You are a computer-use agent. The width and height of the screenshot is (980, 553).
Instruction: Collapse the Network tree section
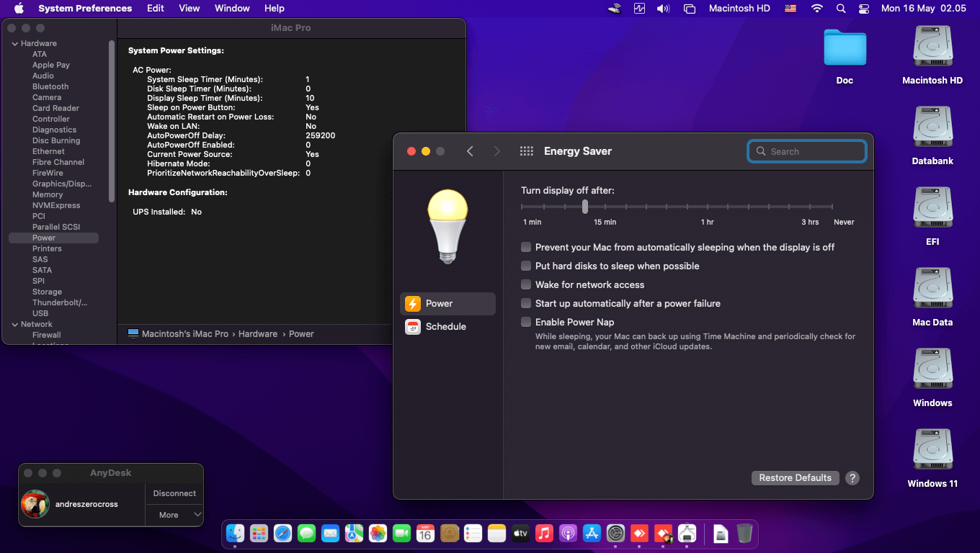(14, 325)
